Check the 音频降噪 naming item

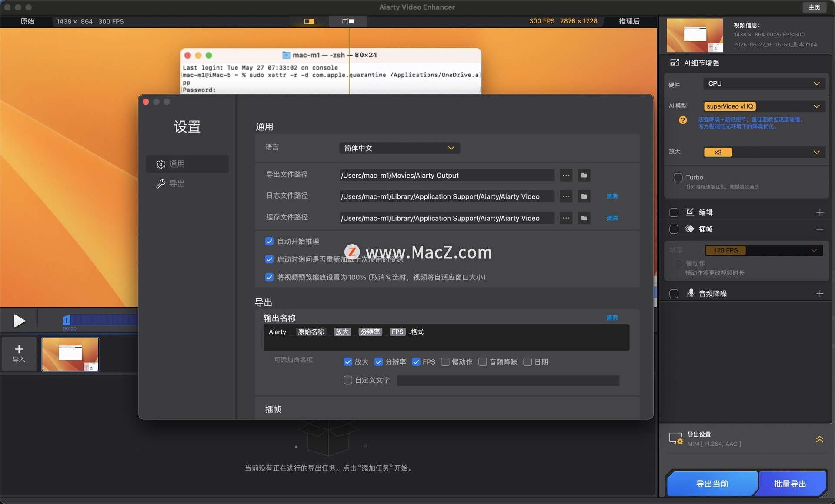pyautogui.click(x=483, y=362)
